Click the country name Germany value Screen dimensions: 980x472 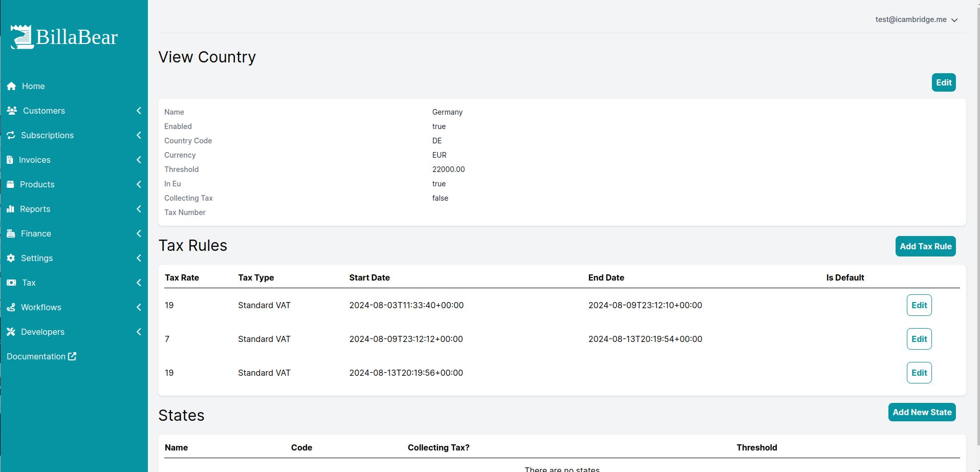[447, 112]
